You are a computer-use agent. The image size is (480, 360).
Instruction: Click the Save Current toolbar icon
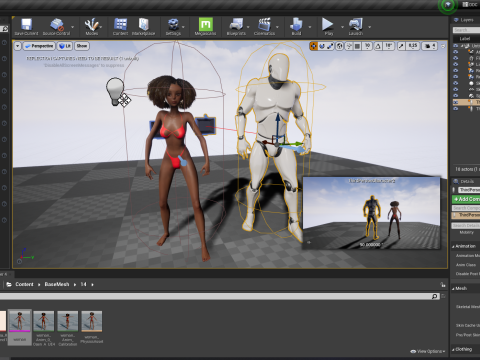coord(26,27)
